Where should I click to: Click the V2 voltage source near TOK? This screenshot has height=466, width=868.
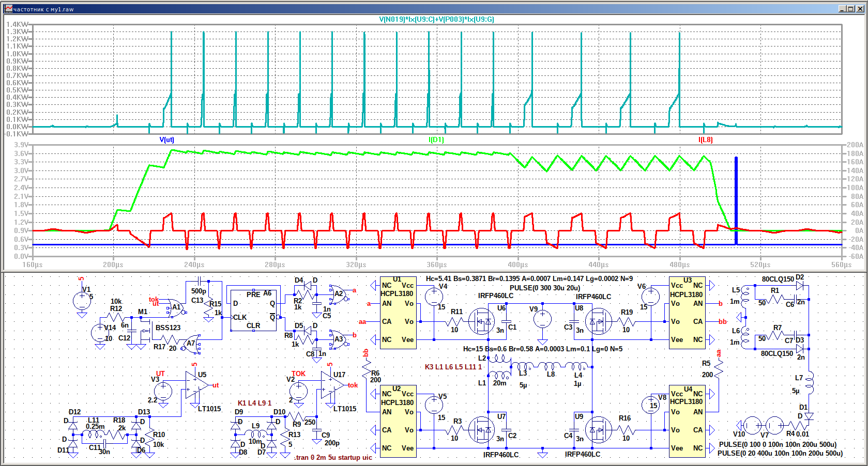pos(298,391)
